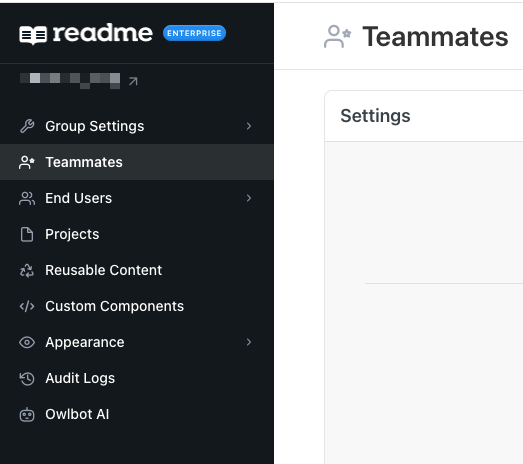Click the Teammates page header icon

(337, 36)
